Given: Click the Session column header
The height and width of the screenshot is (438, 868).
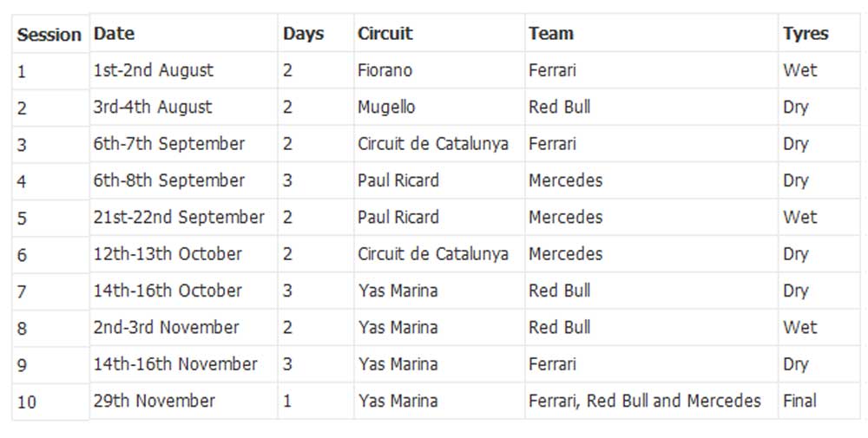Looking at the screenshot, I should (49, 35).
